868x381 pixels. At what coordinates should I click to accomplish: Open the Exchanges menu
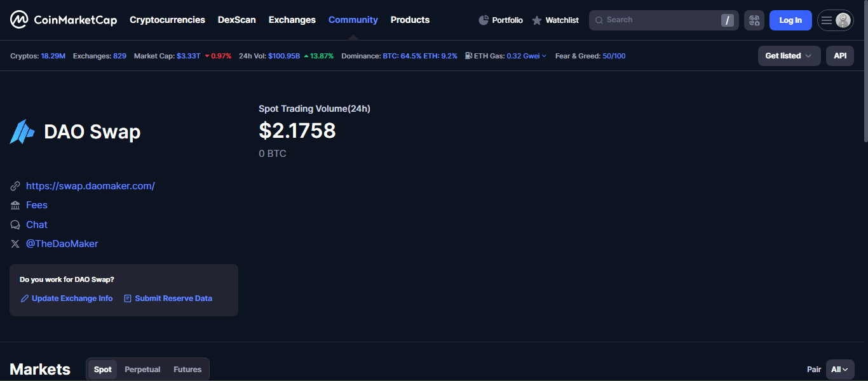[x=292, y=20]
